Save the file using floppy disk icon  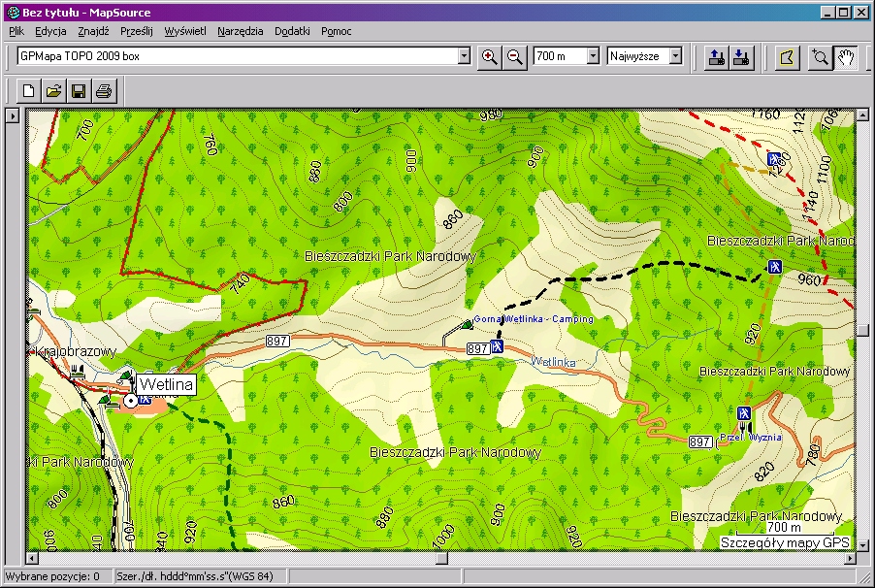(x=79, y=92)
